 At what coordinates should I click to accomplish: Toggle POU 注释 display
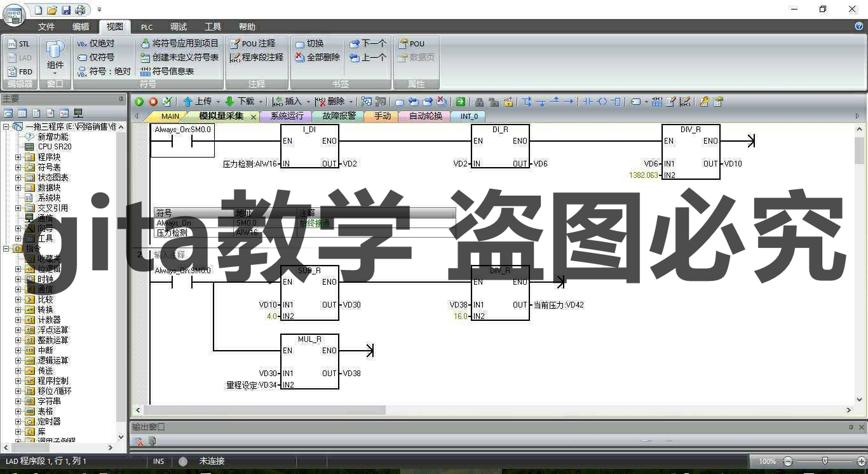coord(252,43)
